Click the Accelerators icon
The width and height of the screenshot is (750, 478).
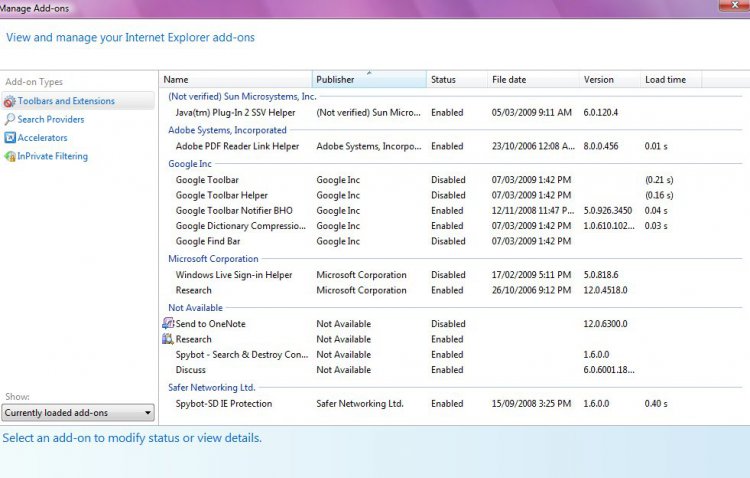click(10, 138)
